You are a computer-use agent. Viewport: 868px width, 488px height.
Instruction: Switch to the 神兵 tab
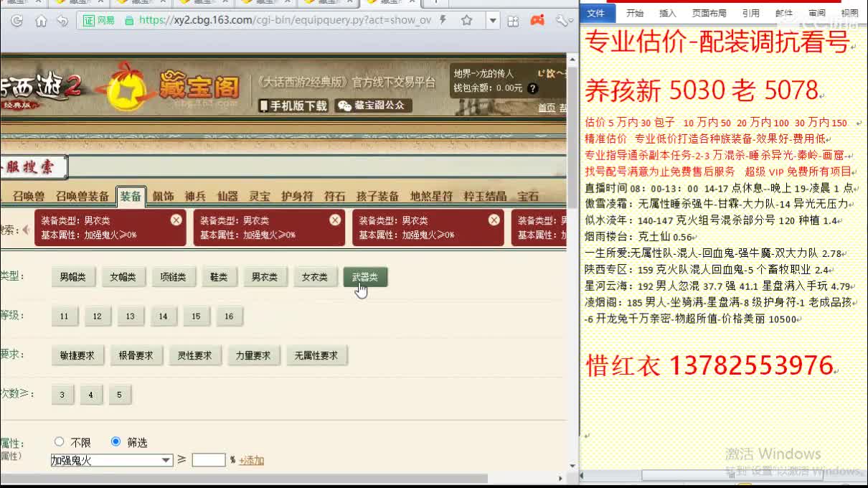pos(195,196)
